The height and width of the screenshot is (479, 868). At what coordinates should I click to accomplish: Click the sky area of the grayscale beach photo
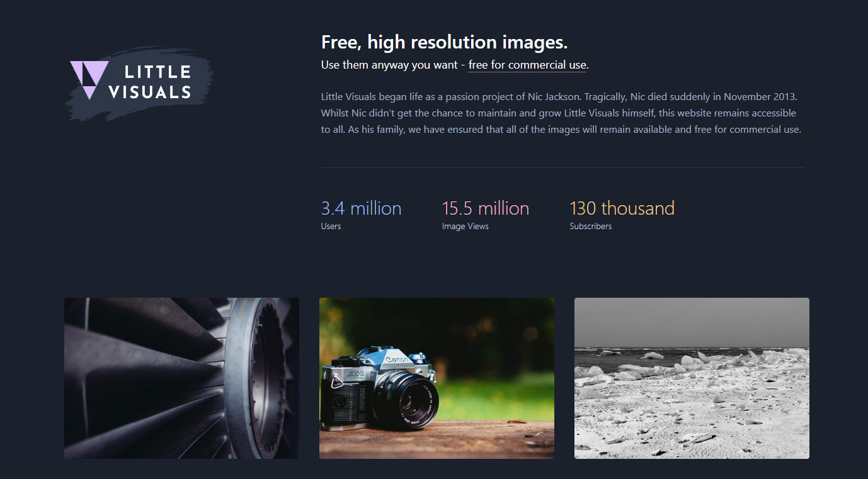tap(692, 322)
